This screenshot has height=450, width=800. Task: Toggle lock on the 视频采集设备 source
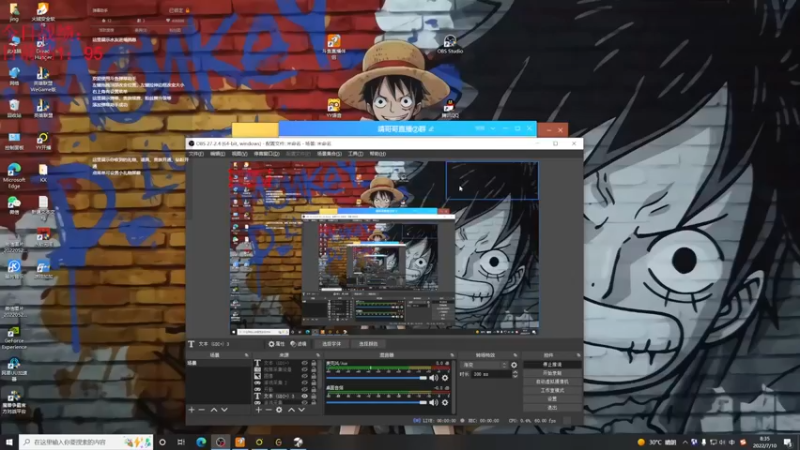coord(314,369)
